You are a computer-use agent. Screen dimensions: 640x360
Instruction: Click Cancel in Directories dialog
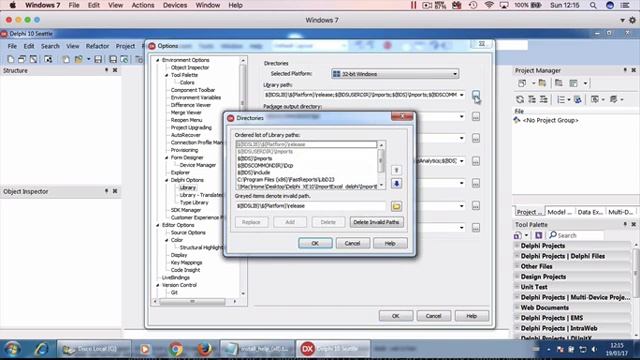click(x=353, y=243)
